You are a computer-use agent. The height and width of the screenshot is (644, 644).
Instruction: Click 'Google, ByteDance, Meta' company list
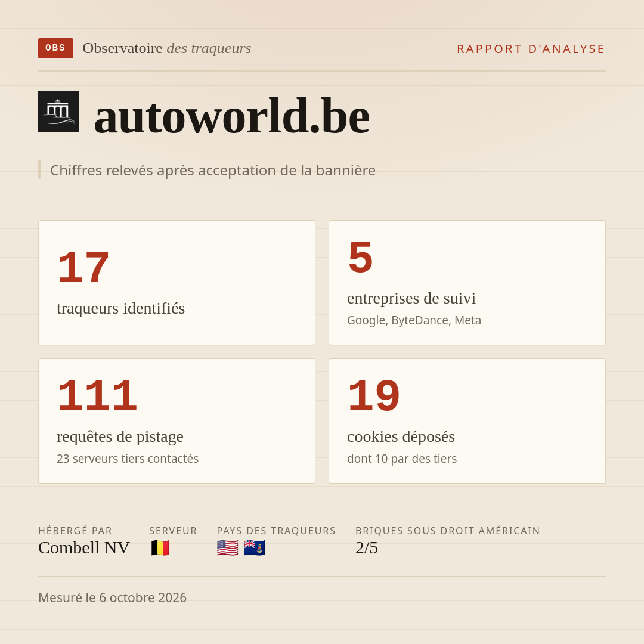pyautogui.click(x=414, y=320)
